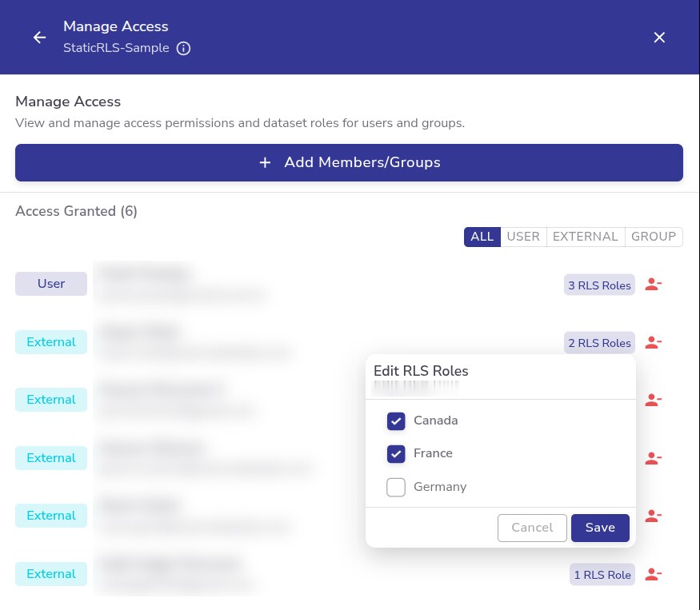This screenshot has height=610, width=700.
Task: Remove the third listed member's access
Action: point(653,400)
